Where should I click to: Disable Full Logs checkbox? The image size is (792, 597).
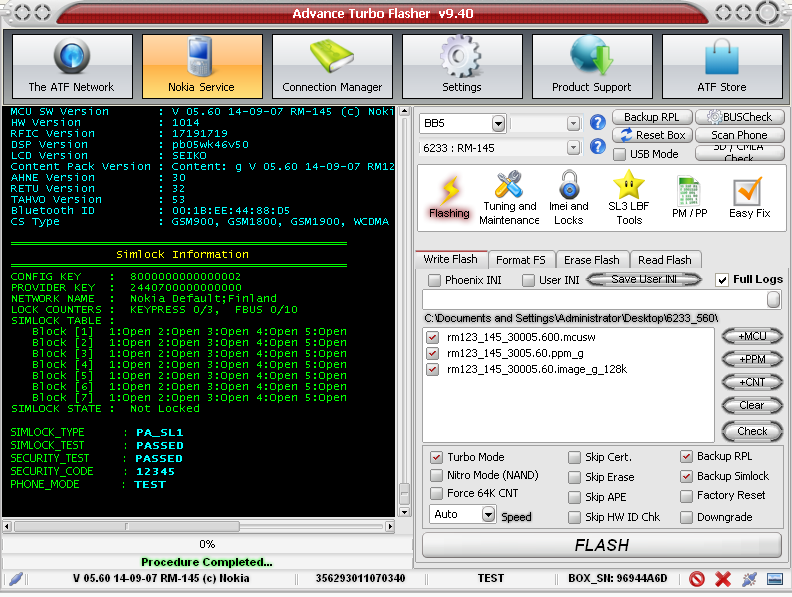[722, 280]
